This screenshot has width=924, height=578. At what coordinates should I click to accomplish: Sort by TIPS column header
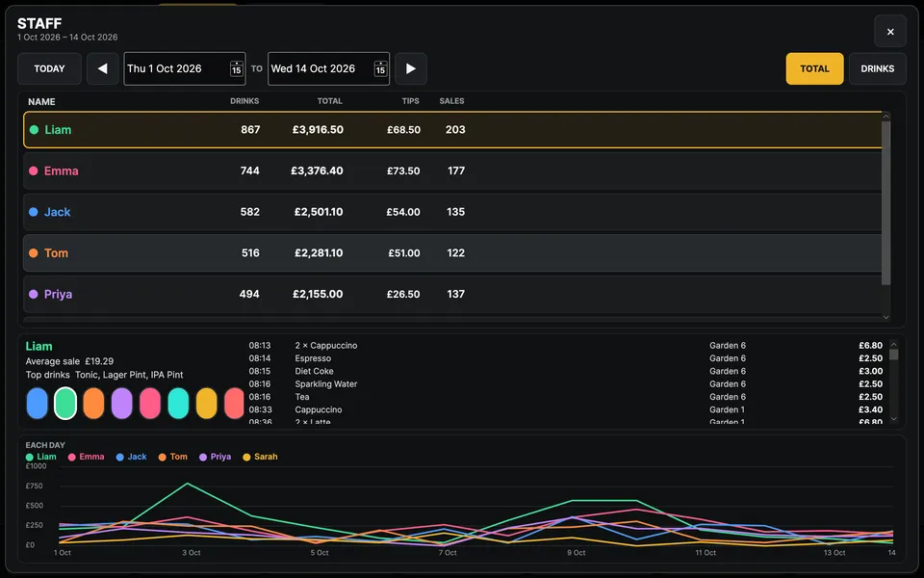pyautogui.click(x=410, y=101)
